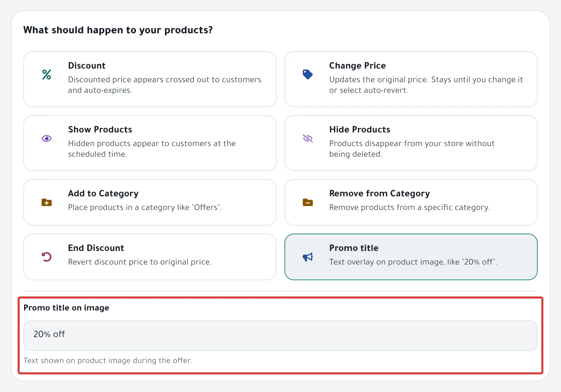Choose the Change Price option title

point(357,66)
